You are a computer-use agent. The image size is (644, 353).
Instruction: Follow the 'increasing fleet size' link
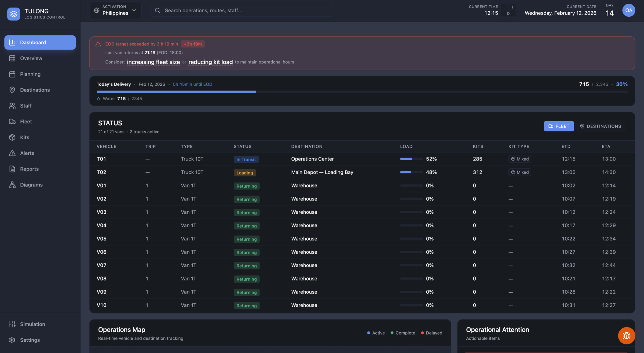153,62
